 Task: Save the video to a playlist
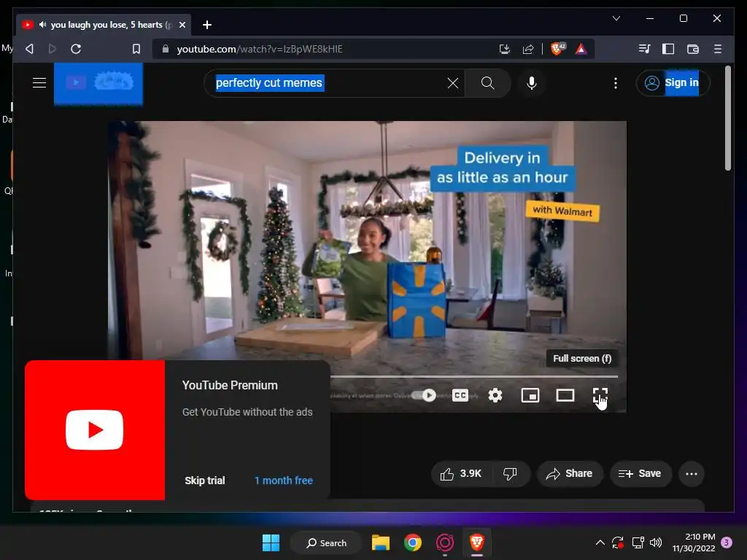tap(640, 474)
